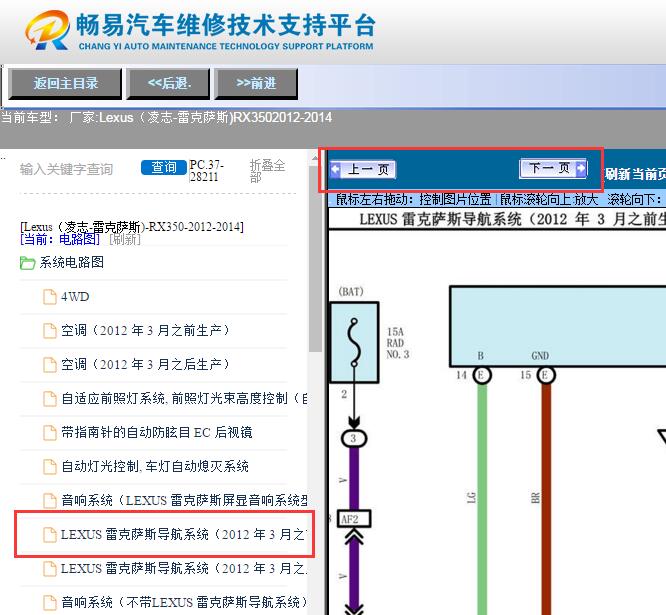666x615 pixels.
Task: Click the document icon beside 带指南针的自动防眩目
Action: click(50, 433)
